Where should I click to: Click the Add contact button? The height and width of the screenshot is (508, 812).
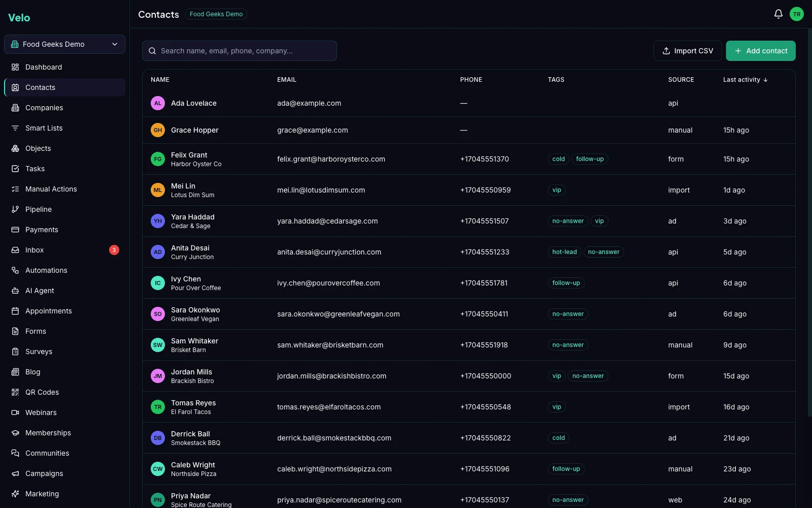[x=761, y=51]
